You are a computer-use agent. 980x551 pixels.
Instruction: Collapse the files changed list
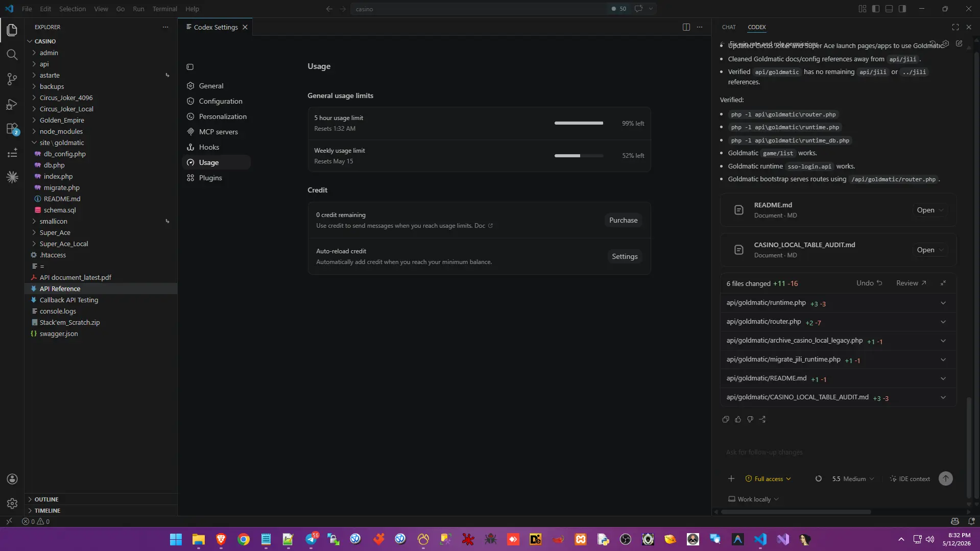point(943,283)
